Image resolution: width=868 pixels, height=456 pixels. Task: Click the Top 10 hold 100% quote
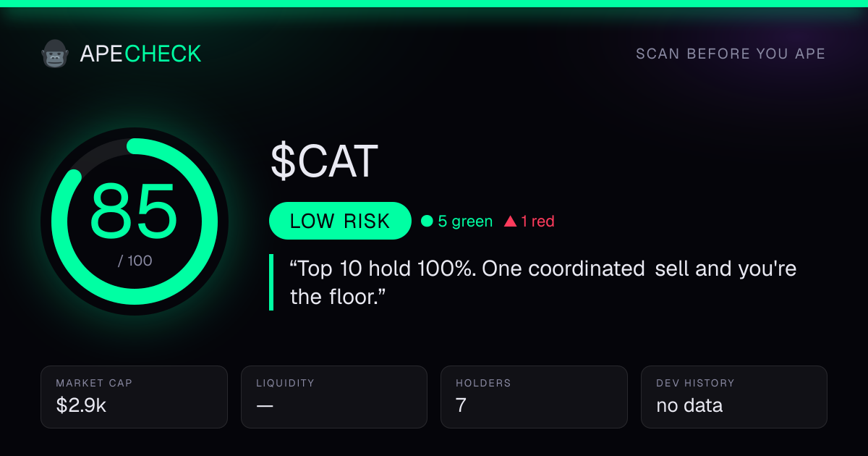pos(542,282)
